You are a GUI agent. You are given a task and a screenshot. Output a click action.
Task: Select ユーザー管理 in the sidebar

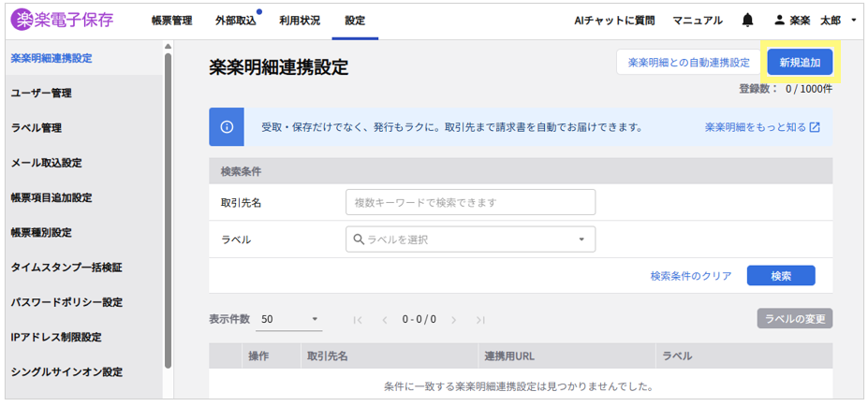point(41,93)
